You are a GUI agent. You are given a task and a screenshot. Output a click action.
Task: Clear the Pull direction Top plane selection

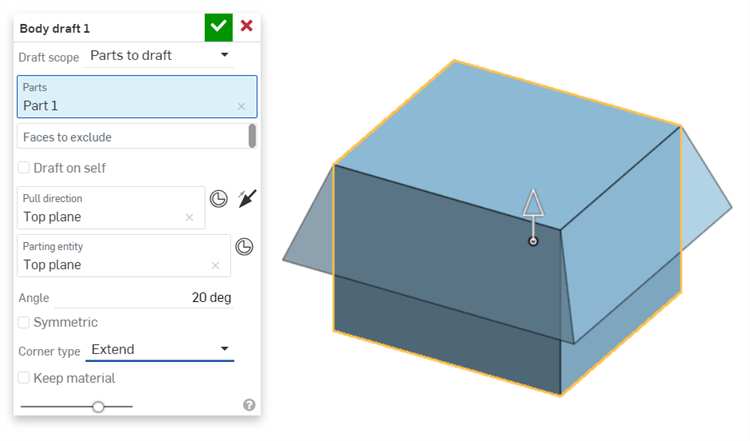(189, 218)
